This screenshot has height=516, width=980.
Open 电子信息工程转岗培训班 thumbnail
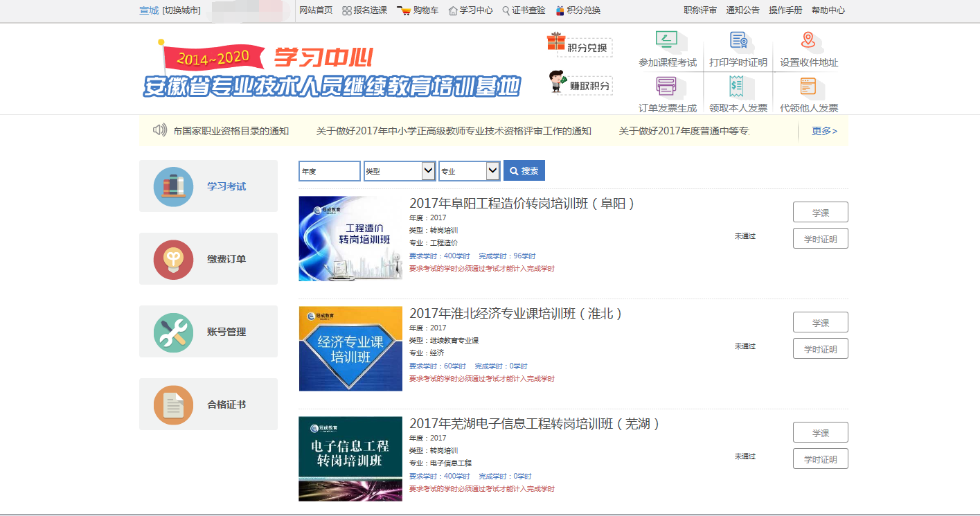350,459
